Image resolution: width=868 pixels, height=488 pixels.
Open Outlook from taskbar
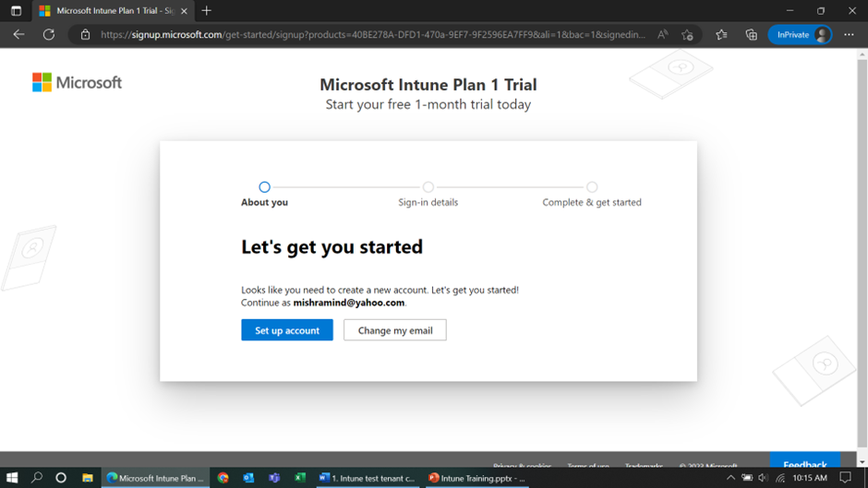tap(248, 478)
